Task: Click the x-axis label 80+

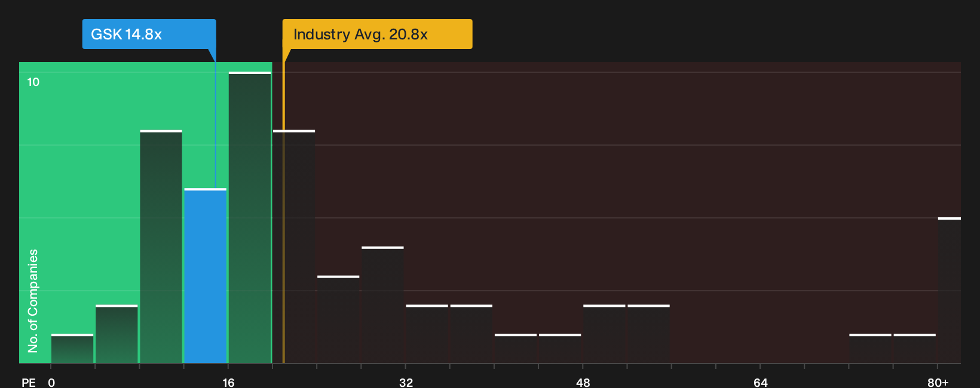Action: click(x=938, y=382)
